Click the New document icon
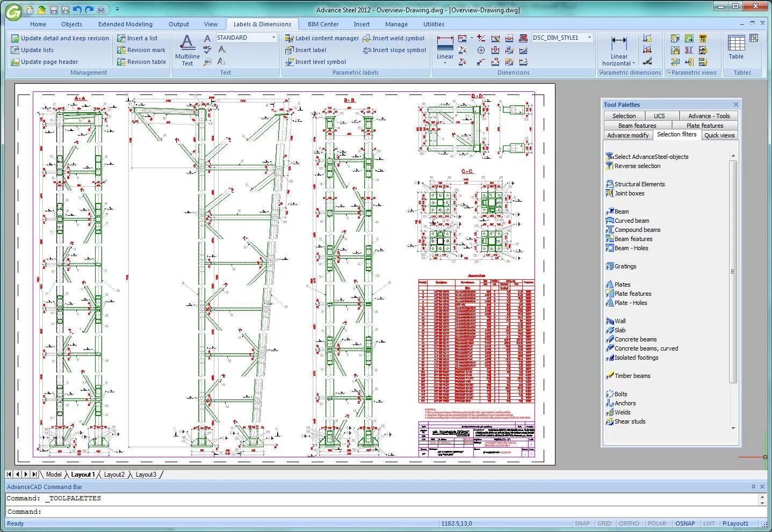Image resolution: width=772 pixels, height=532 pixels. point(30,10)
